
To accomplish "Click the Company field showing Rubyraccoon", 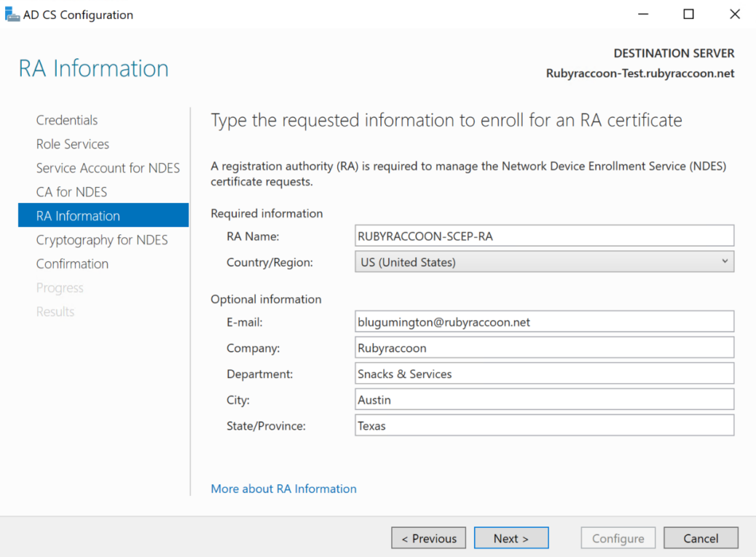I will coord(543,347).
